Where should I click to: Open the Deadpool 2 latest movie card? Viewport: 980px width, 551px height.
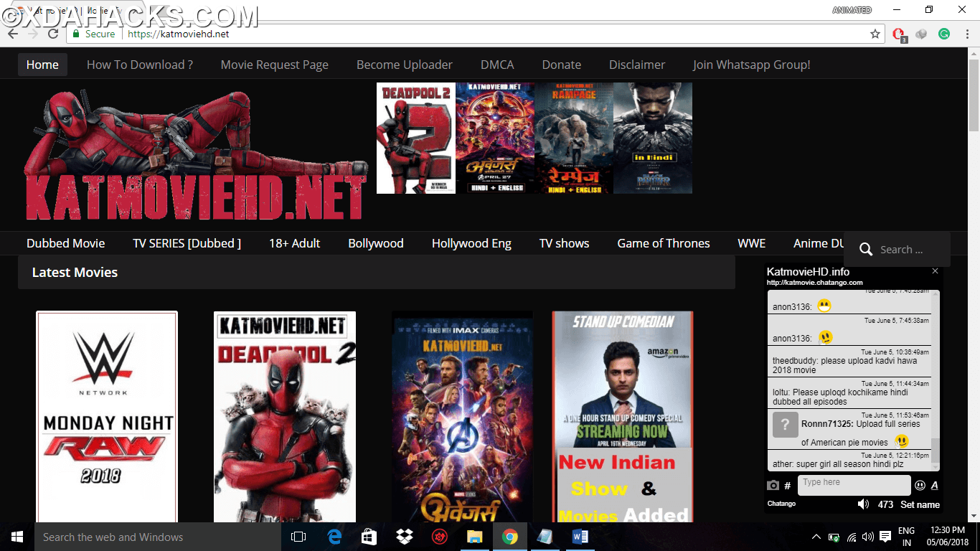(285, 416)
